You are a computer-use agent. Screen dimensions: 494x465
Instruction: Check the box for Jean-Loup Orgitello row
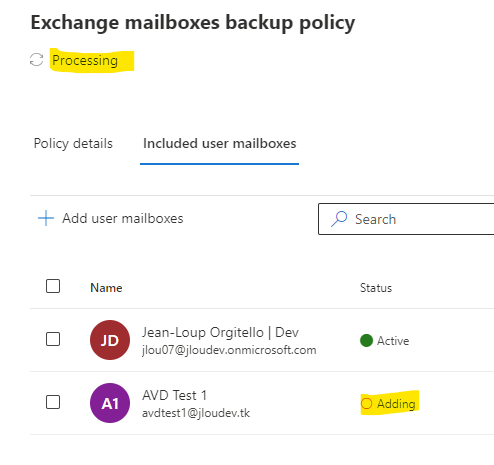pyautogui.click(x=53, y=339)
